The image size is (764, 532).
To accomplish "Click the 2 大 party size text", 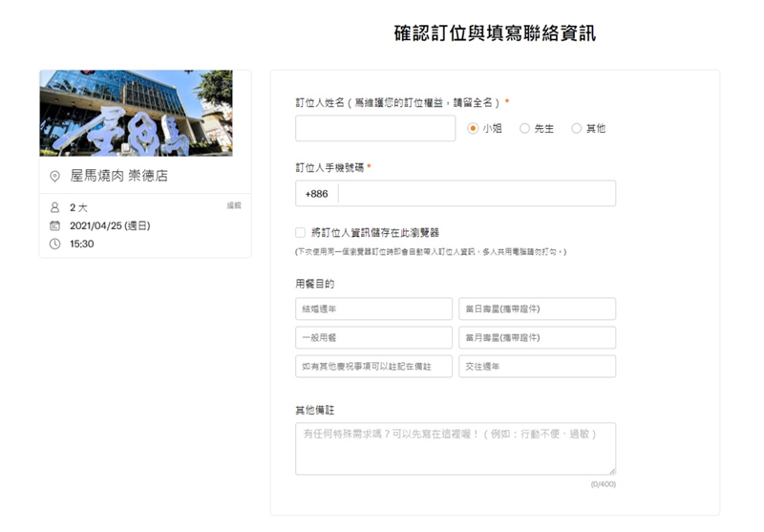I will [x=78, y=207].
